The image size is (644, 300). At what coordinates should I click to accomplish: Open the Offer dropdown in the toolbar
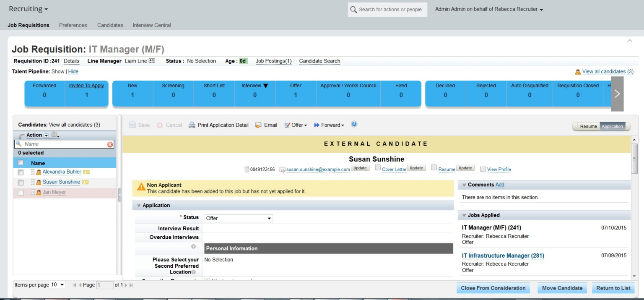coord(296,125)
